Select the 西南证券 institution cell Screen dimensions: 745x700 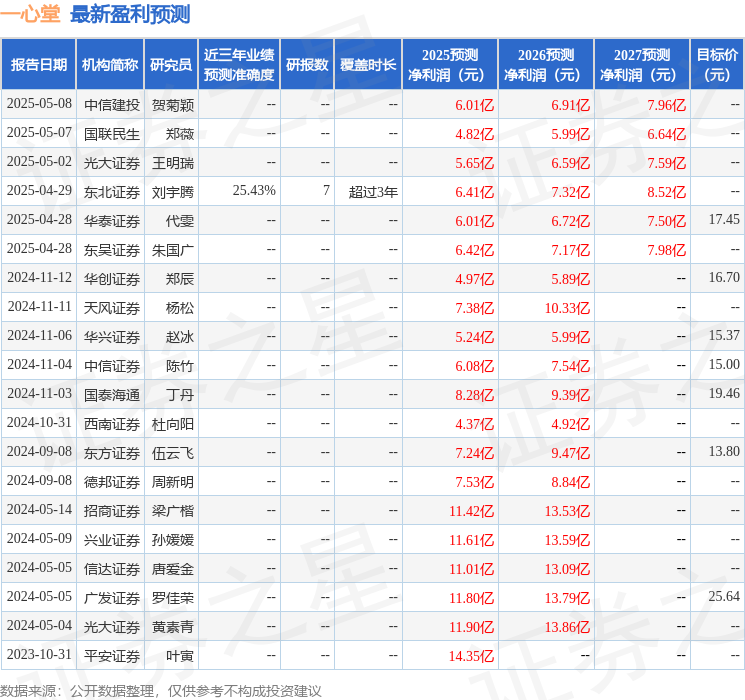click(x=112, y=424)
